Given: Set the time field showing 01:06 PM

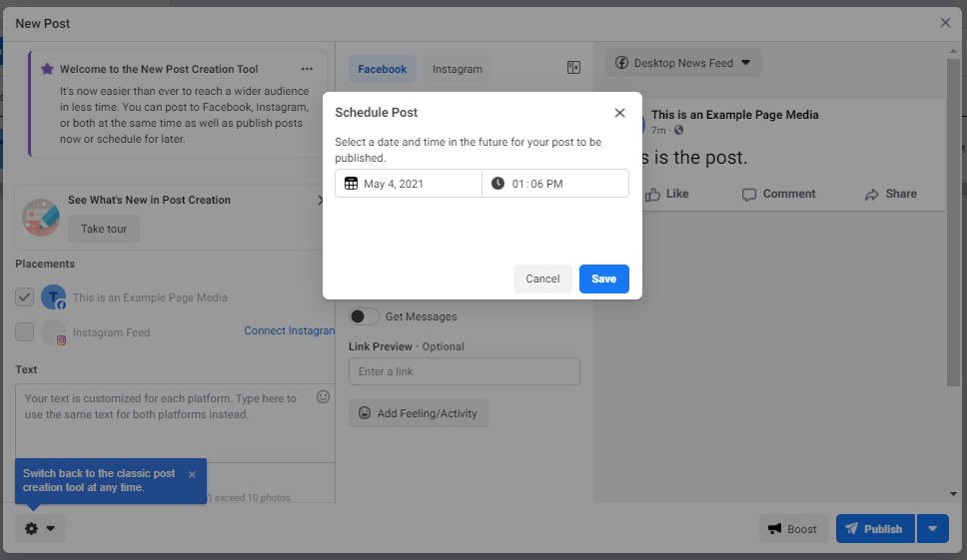Looking at the screenshot, I should click(555, 184).
